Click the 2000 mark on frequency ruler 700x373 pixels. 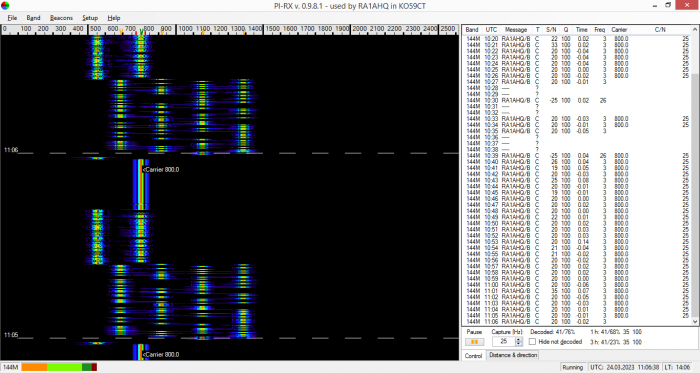(x=359, y=29)
